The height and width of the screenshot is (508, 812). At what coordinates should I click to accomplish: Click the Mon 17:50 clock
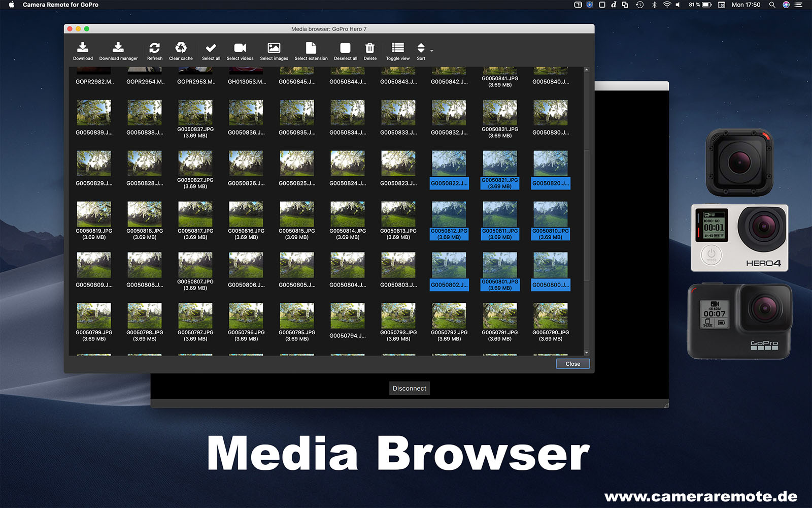(x=746, y=5)
